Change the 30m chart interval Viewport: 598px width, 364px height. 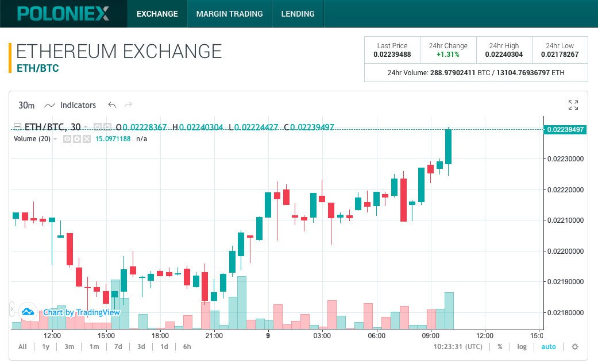tap(26, 105)
